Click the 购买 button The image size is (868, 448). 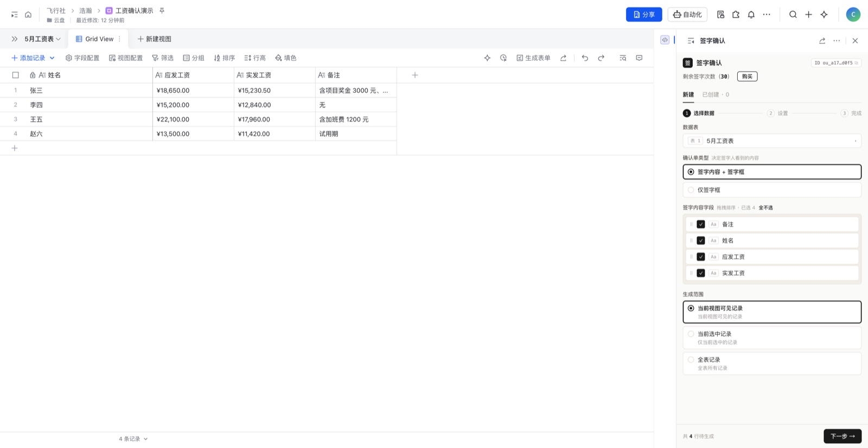747,76
